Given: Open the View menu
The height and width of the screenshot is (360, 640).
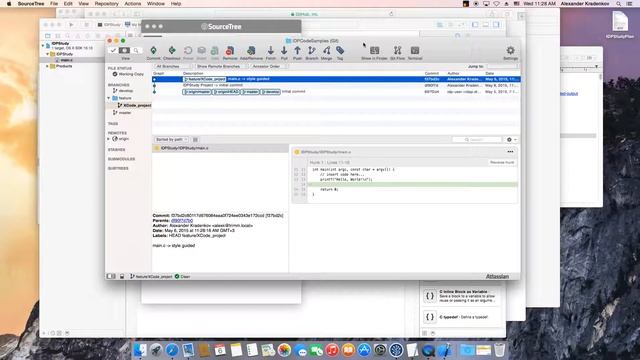Looking at the screenshot, I should 83,4.
